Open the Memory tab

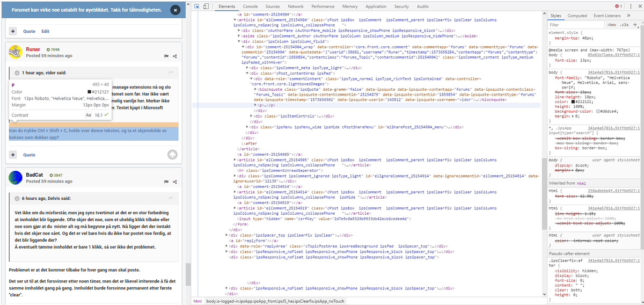pyautogui.click(x=350, y=6)
